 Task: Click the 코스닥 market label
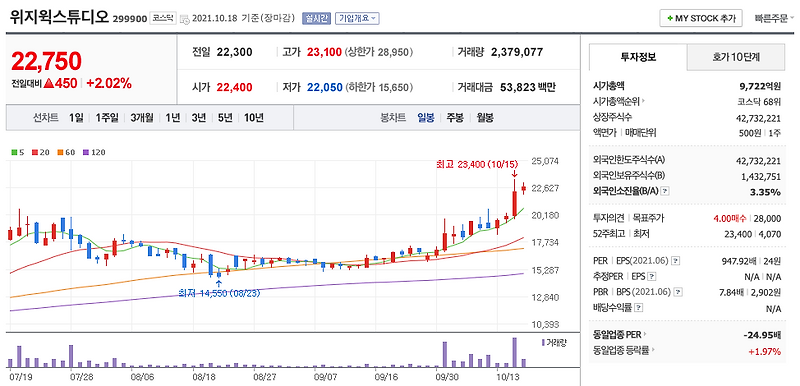(x=163, y=18)
